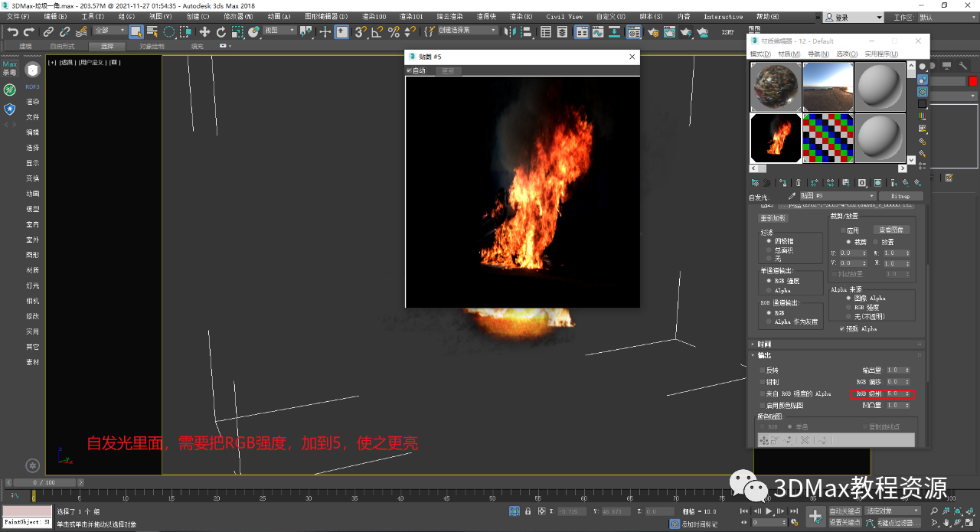Click the Undo arrow in the main toolbar
The width and height of the screenshot is (980, 532).
pos(12,31)
